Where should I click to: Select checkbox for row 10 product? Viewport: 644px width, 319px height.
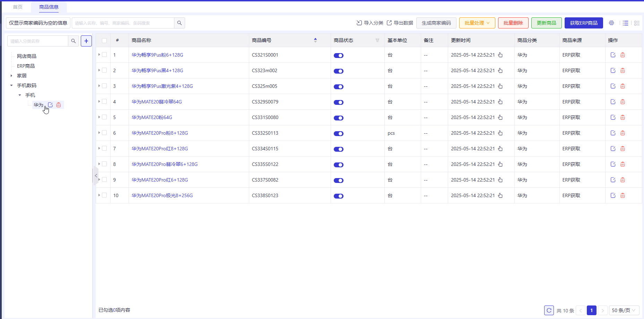click(x=104, y=195)
